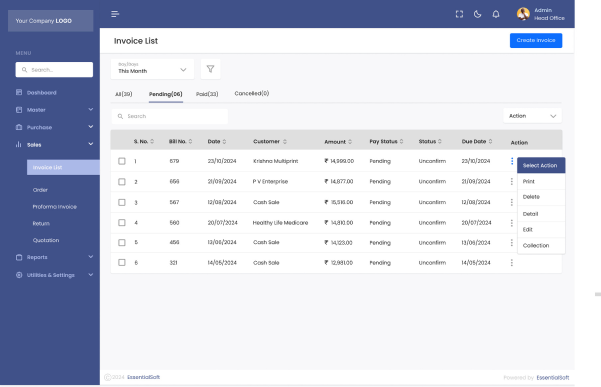Choose Collection from the action menu
The height and width of the screenshot is (387, 601).
[x=536, y=246]
